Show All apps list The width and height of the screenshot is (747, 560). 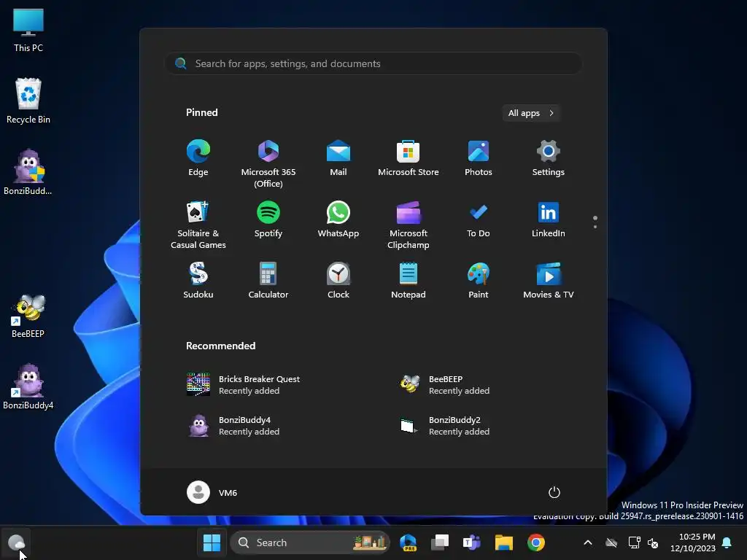click(x=531, y=113)
